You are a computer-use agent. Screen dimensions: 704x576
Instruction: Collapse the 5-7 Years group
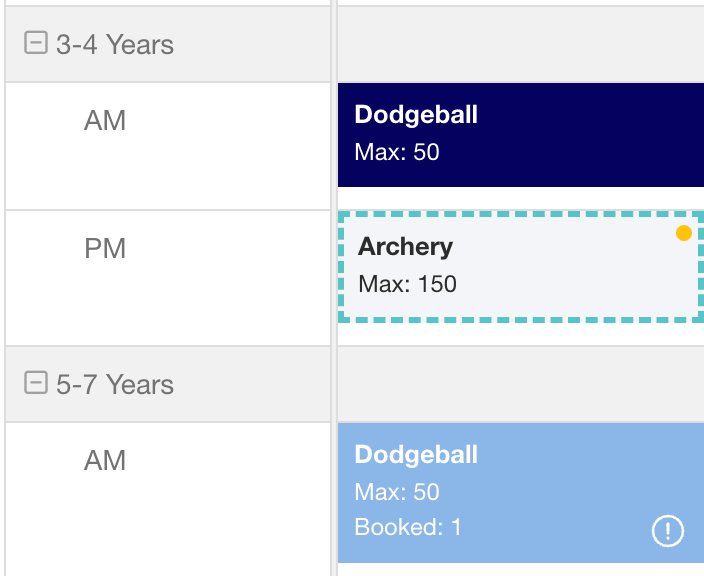(x=36, y=383)
